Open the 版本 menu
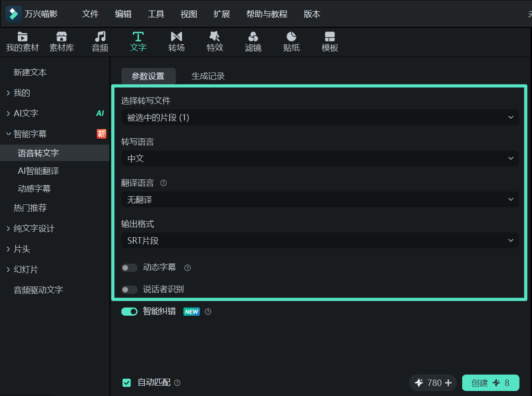This screenshot has height=396, width=532. (x=312, y=14)
